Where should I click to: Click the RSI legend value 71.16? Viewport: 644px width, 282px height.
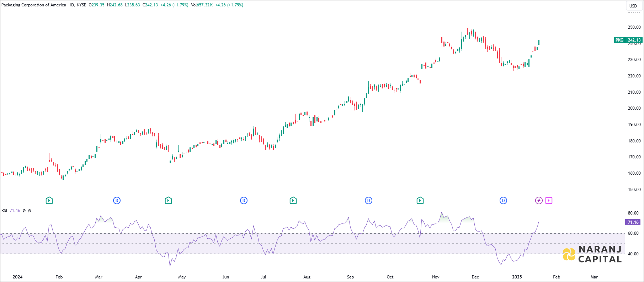pyautogui.click(x=15, y=211)
